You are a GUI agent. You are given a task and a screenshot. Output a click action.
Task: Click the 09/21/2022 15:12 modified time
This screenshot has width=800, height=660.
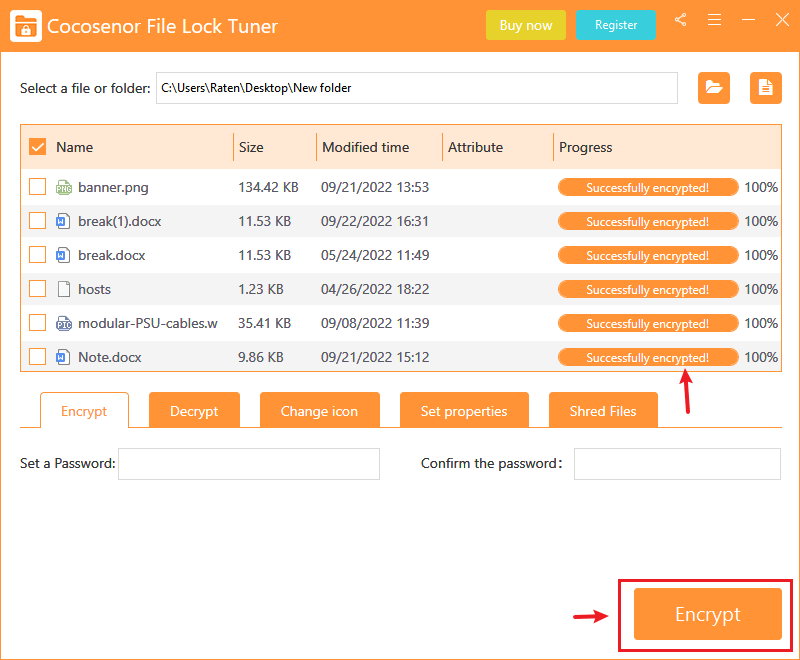tap(375, 357)
